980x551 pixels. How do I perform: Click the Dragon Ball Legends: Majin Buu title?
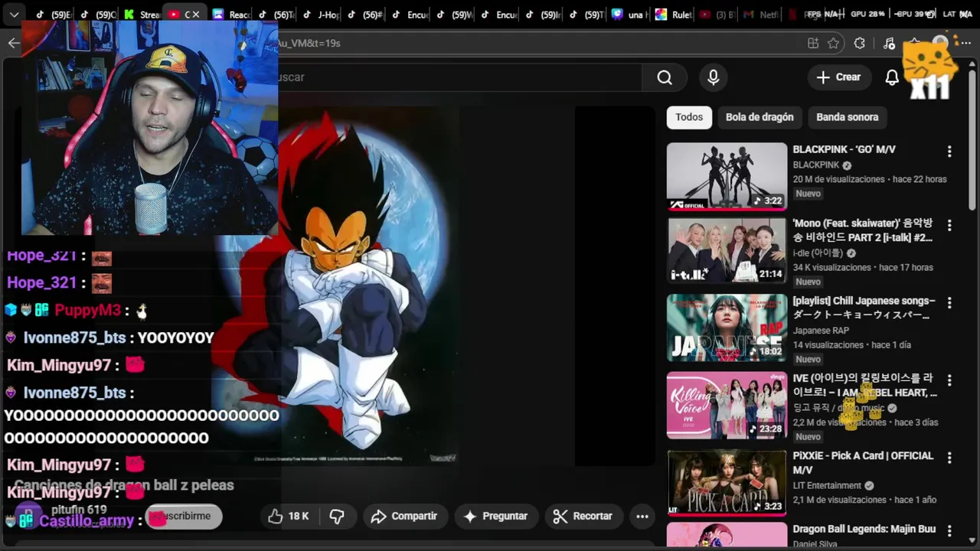(864, 529)
